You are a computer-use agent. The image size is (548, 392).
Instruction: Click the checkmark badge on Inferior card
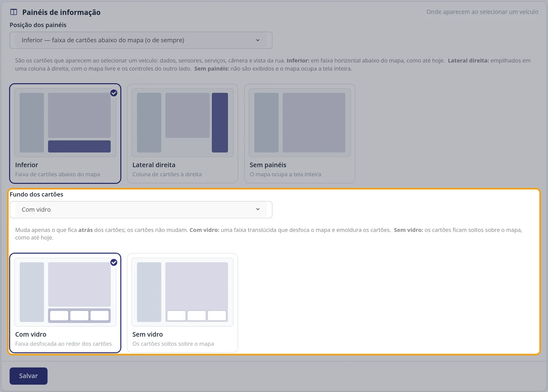114,93
